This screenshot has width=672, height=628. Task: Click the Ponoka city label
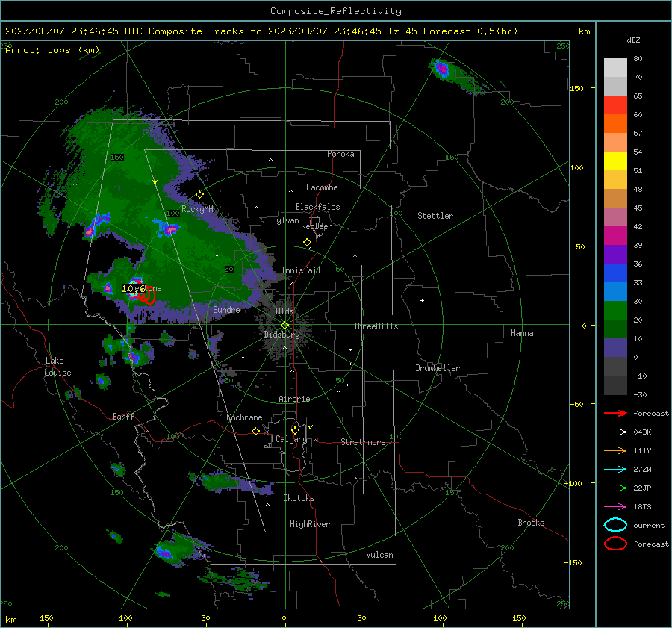point(340,154)
